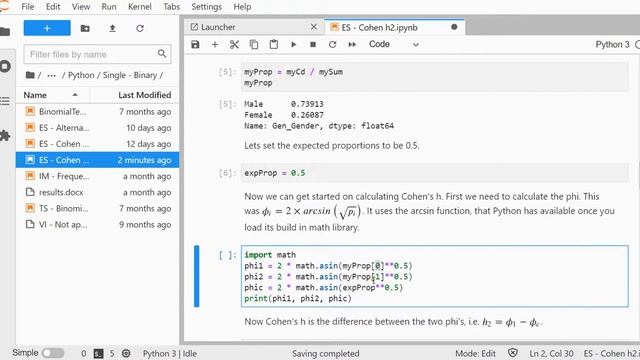Click the Female 0.26087 output line
The width and height of the screenshot is (640, 360).
point(284,115)
